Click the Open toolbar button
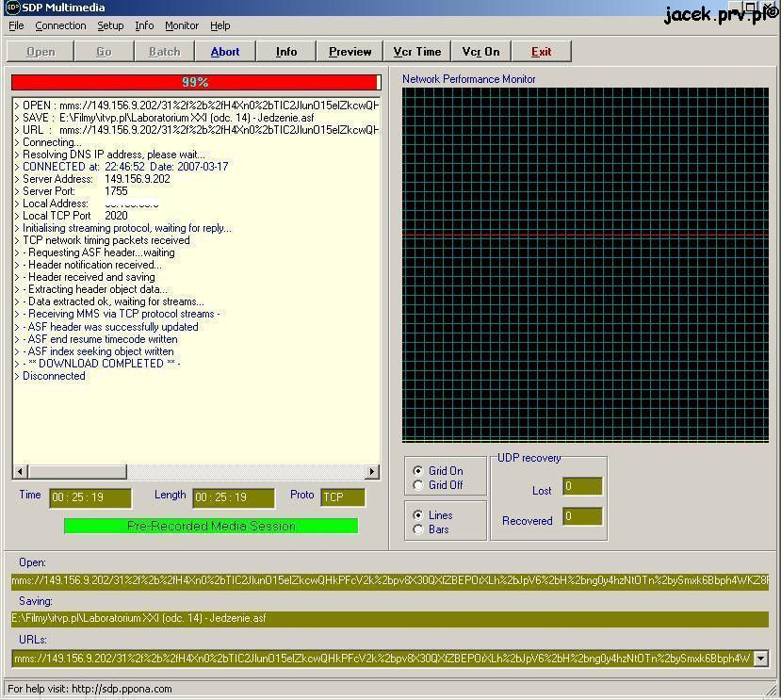The height and width of the screenshot is (700, 781). pyautogui.click(x=41, y=51)
